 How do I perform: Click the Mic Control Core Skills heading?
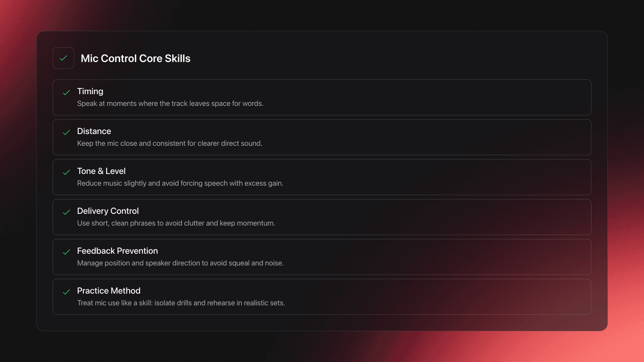[x=136, y=58]
